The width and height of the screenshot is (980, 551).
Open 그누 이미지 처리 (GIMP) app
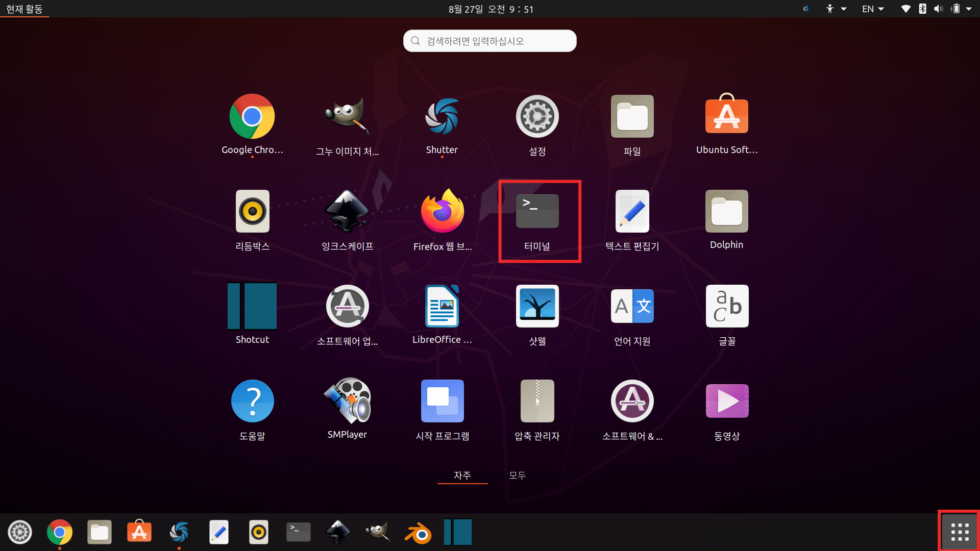tap(347, 117)
